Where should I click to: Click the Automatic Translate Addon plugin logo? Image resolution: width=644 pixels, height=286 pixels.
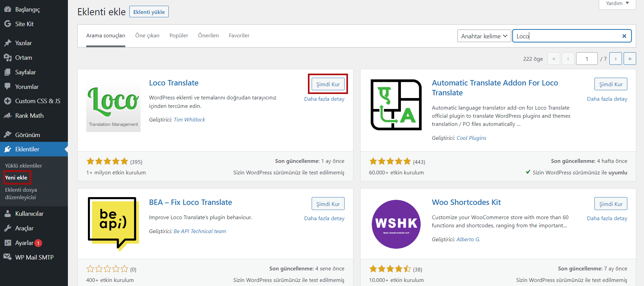click(396, 105)
